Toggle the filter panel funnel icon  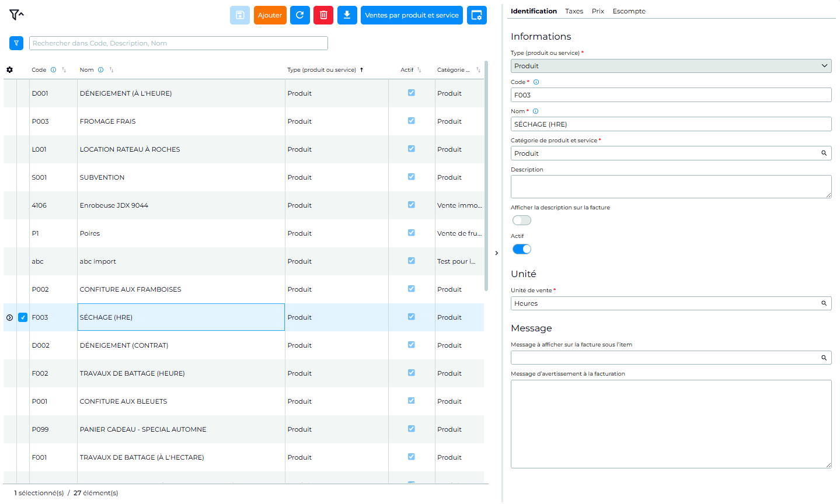pos(16,15)
